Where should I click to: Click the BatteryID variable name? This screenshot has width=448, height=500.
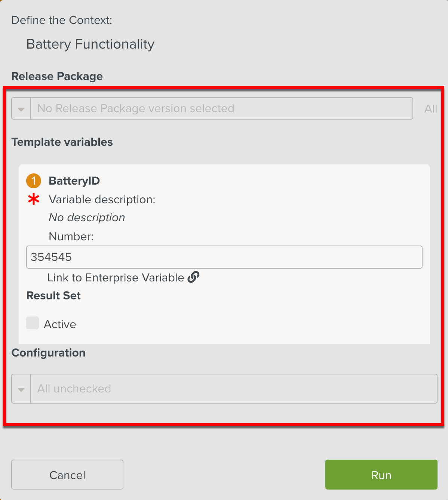click(x=74, y=181)
